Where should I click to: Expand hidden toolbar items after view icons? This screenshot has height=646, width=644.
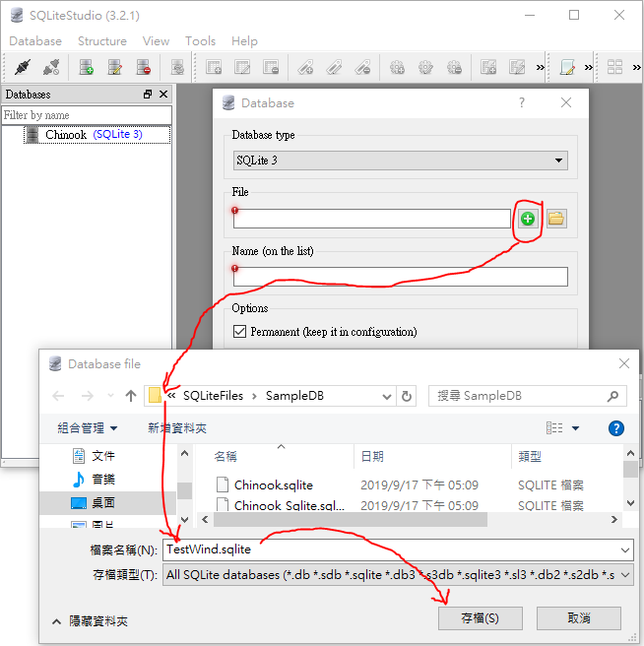pos(540,67)
